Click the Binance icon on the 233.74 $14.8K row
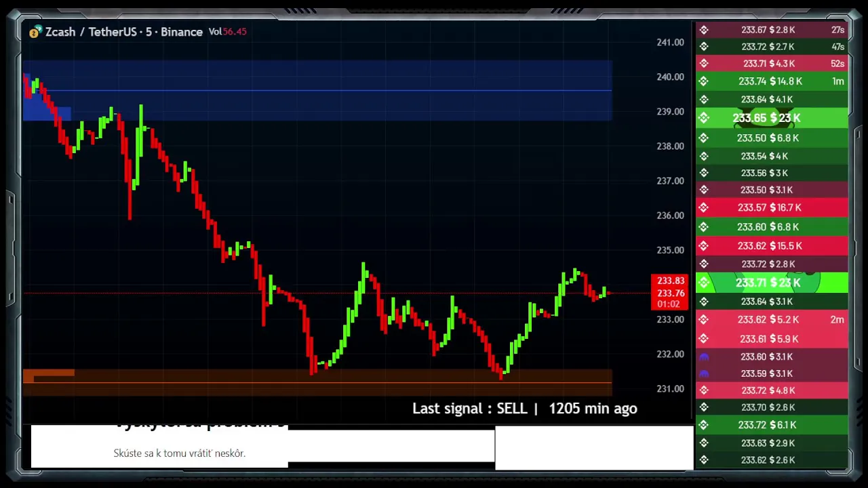 pyautogui.click(x=704, y=81)
